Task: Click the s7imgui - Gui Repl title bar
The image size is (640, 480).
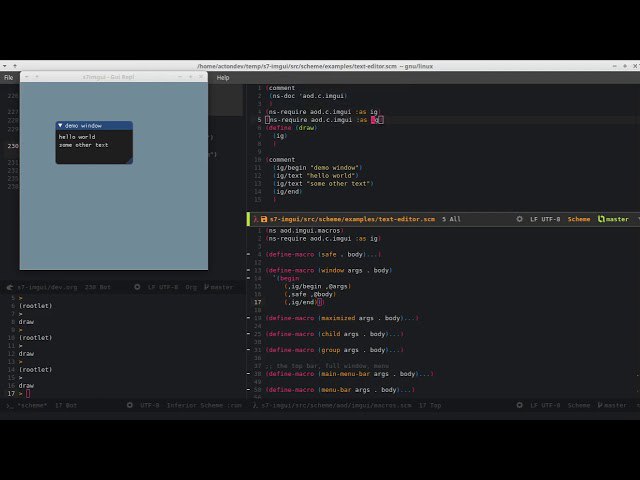Action: (114, 76)
